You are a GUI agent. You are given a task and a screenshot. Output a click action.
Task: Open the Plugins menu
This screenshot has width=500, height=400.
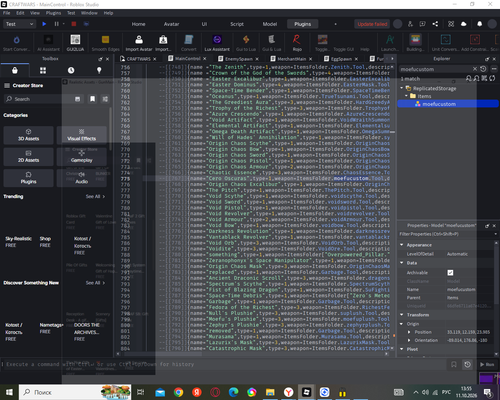point(53,13)
